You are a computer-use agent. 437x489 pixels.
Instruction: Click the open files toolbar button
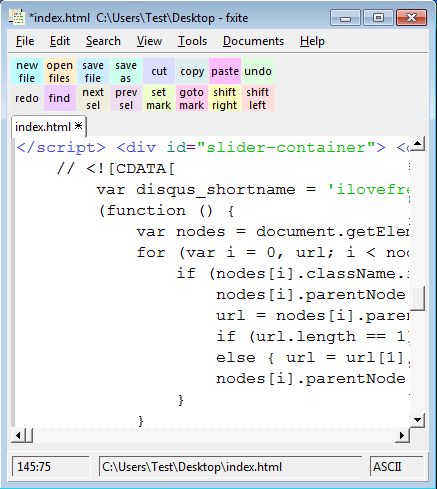pos(59,71)
